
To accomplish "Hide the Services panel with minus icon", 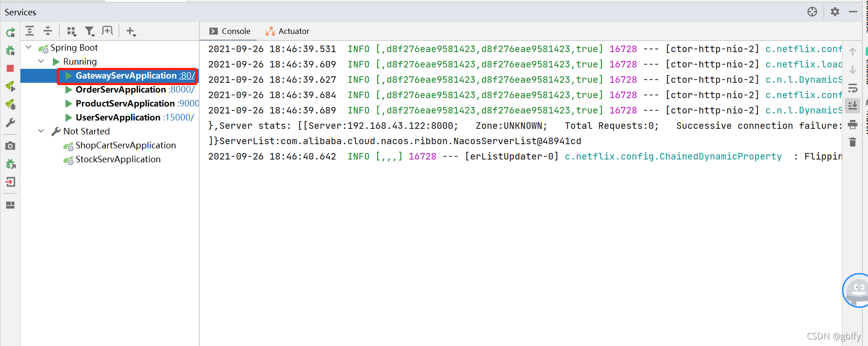I will pos(853,12).
